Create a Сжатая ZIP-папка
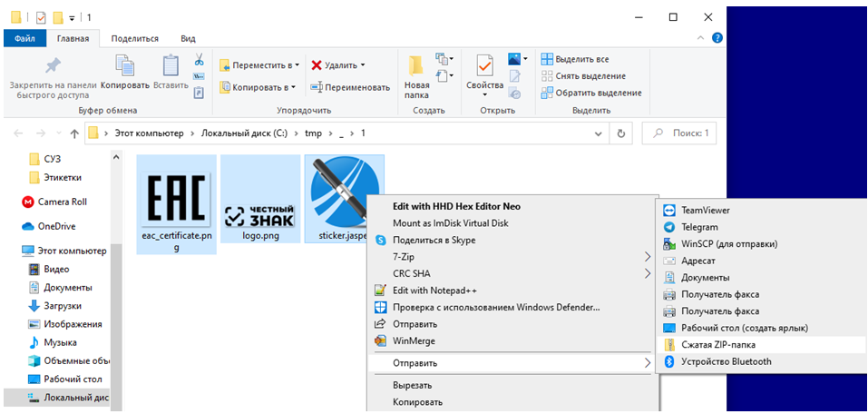Viewport: 868px width, 414px height. pyautogui.click(x=718, y=345)
